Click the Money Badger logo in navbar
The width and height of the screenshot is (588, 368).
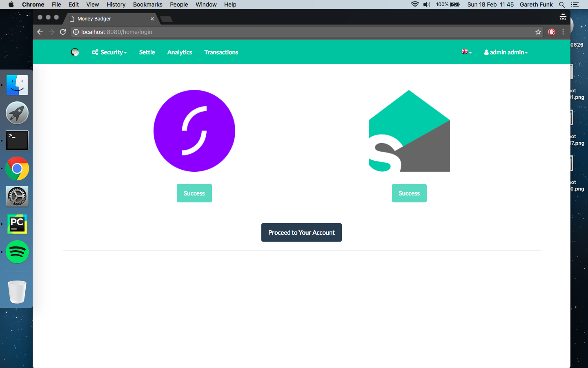[x=75, y=52]
